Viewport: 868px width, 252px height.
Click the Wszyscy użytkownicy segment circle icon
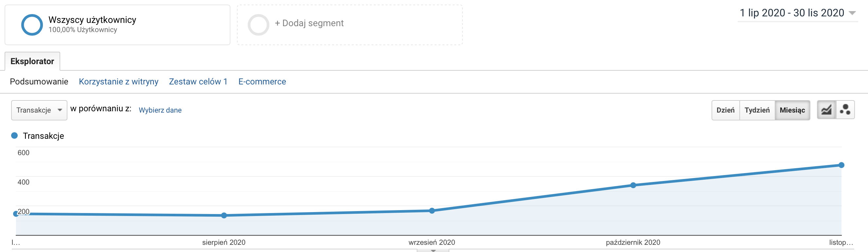click(x=32, y=25)
